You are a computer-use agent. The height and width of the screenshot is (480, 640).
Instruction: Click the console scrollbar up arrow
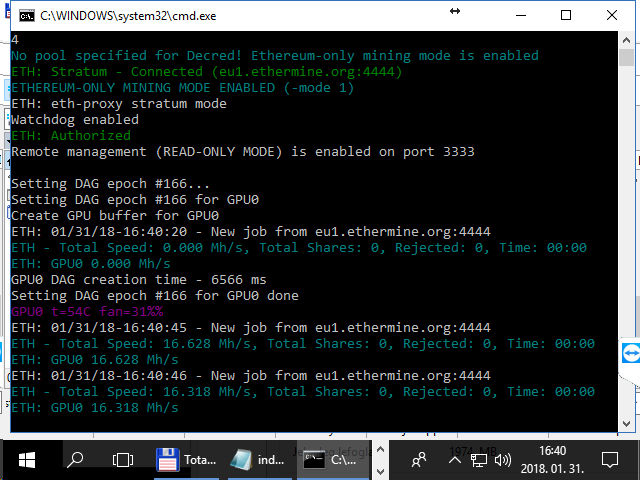626,40
